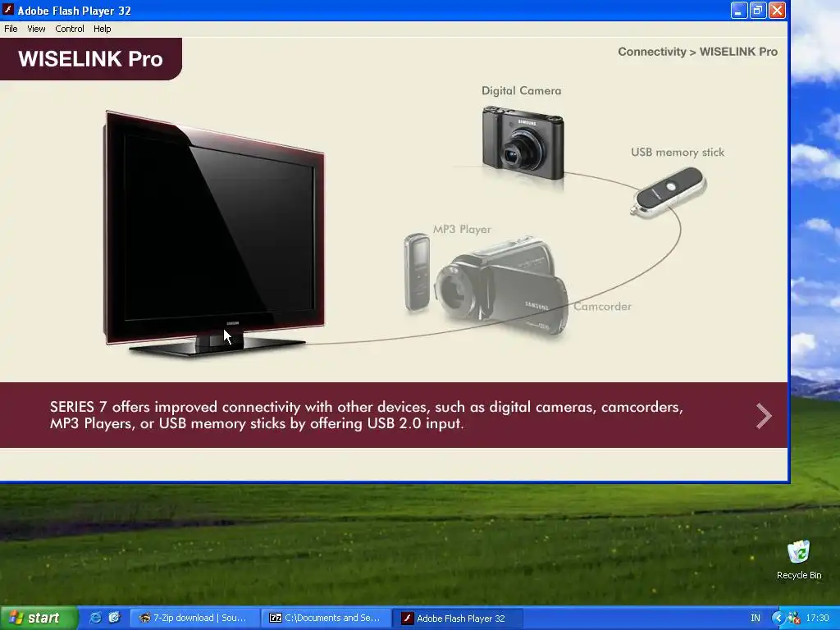Click the 'Connectivity > WISELINK Pro' breadcrumb
The image size is (840, 630).
point(697,52)
